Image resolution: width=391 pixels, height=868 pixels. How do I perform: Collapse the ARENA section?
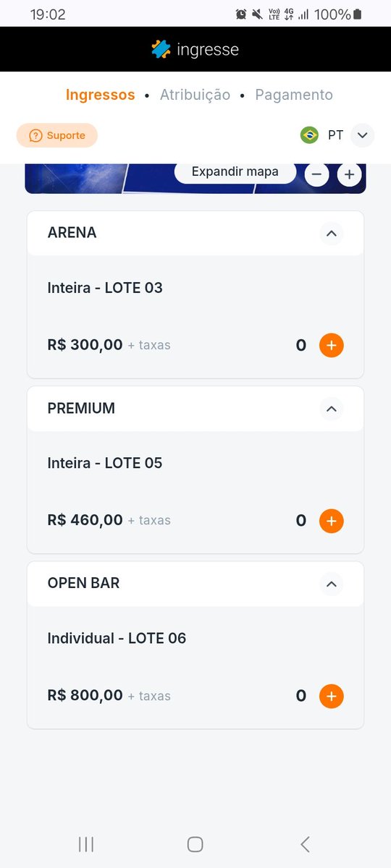tap(332, 233)
